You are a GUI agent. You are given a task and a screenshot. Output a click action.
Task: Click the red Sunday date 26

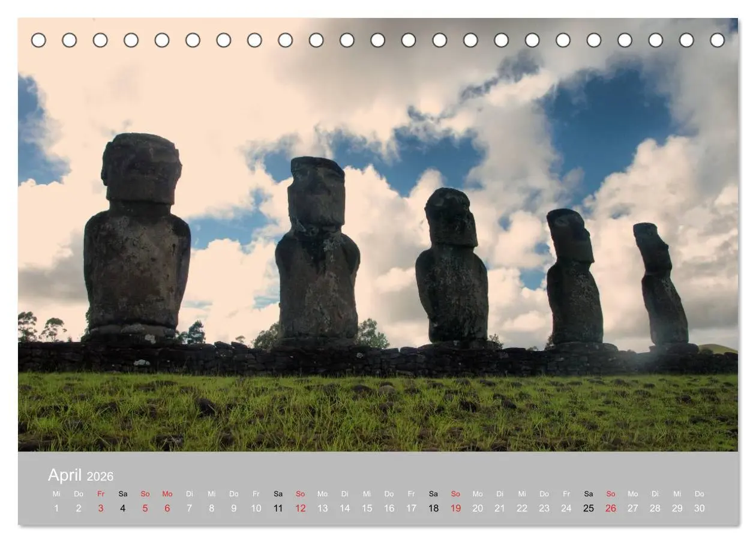[x=611, y=508]
